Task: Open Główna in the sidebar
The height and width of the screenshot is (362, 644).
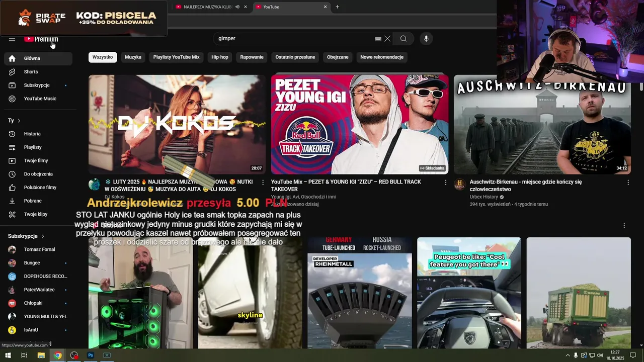Action: click(x=38, y=58)
